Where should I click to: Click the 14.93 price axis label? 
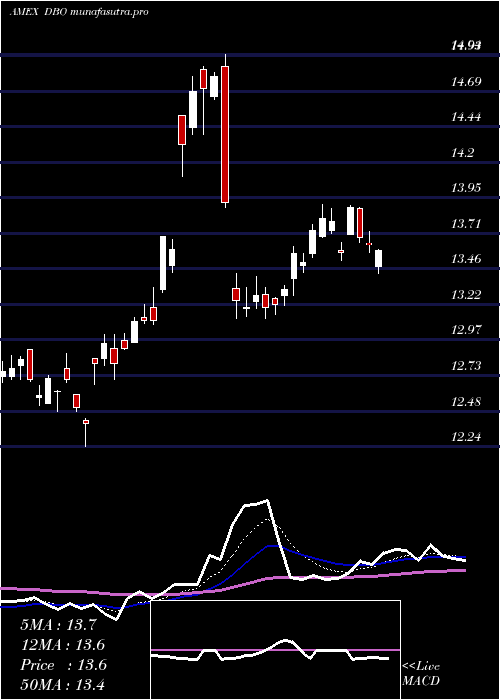(x=466, y=45)
